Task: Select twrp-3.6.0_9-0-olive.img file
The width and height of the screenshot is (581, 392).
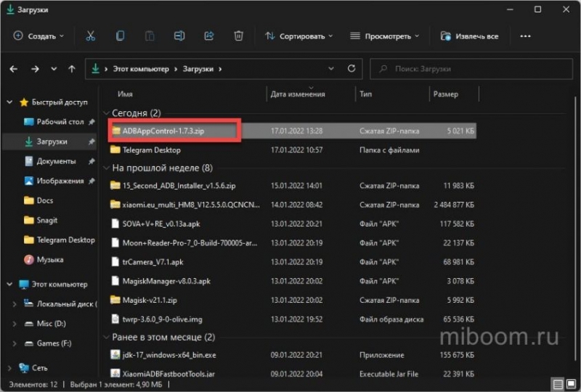Action: click(293, 319)
